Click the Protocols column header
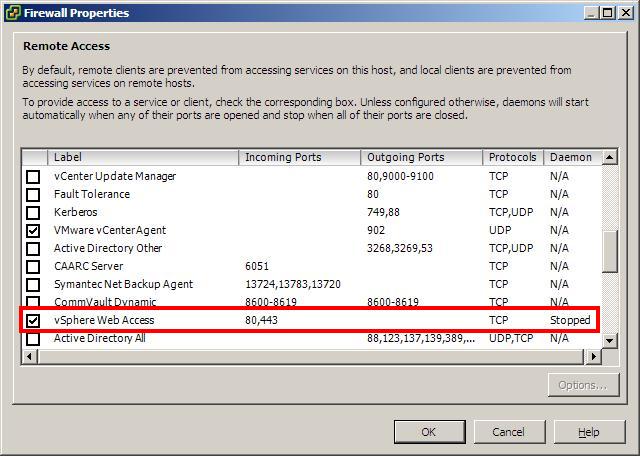Screen dimensions: 640x456 (x=513, y=157)
